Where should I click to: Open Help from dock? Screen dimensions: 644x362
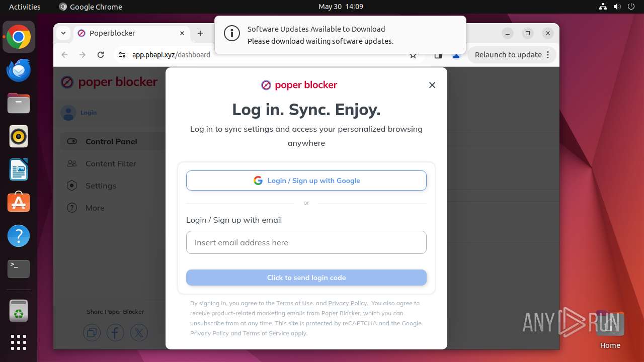click(19, 236)
